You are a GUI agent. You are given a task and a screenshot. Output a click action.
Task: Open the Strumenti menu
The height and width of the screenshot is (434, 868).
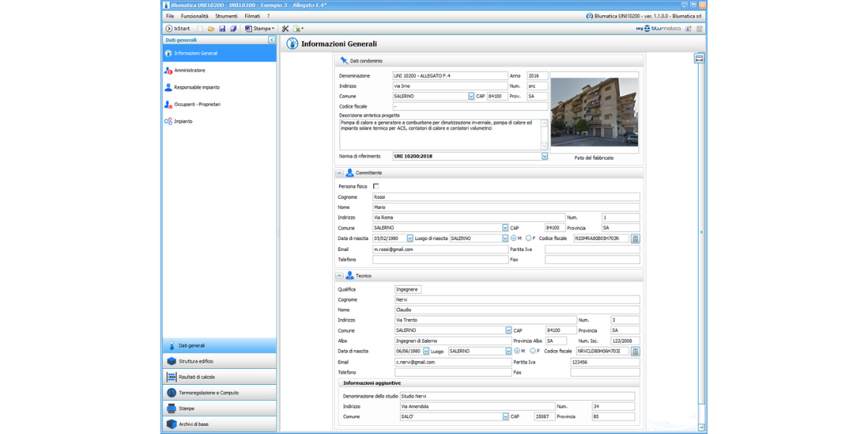click(x=226, y=16)
